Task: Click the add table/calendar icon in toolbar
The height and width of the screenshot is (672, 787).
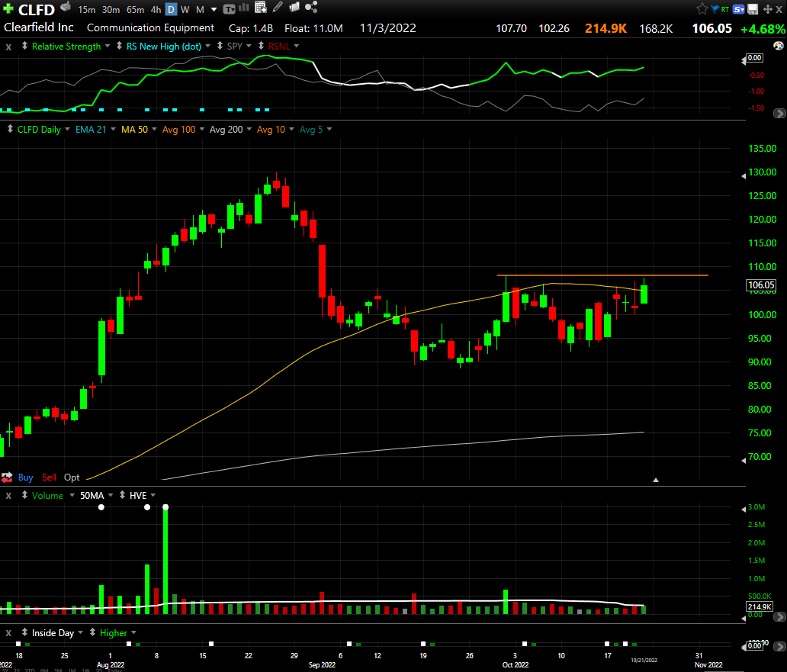Action: (261, 8)
